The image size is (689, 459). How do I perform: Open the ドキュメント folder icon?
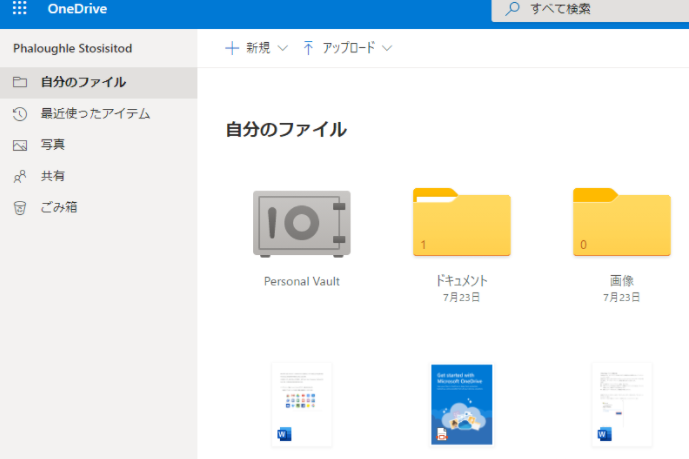pyautogui.click(x=462, y=222)
